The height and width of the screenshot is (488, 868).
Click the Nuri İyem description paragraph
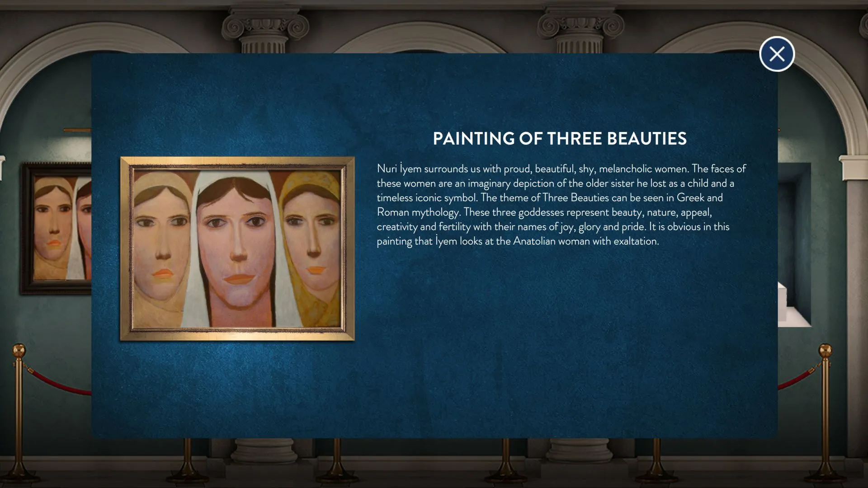[560, 205]
